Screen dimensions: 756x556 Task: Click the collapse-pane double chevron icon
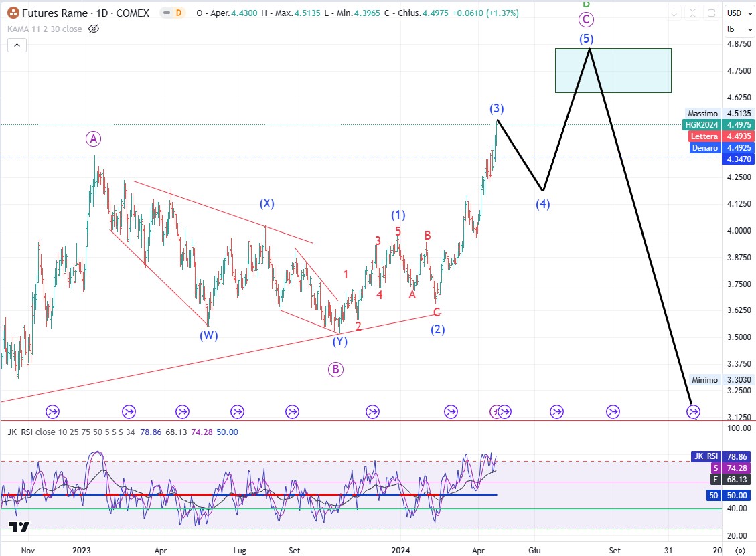coord(692,13)
